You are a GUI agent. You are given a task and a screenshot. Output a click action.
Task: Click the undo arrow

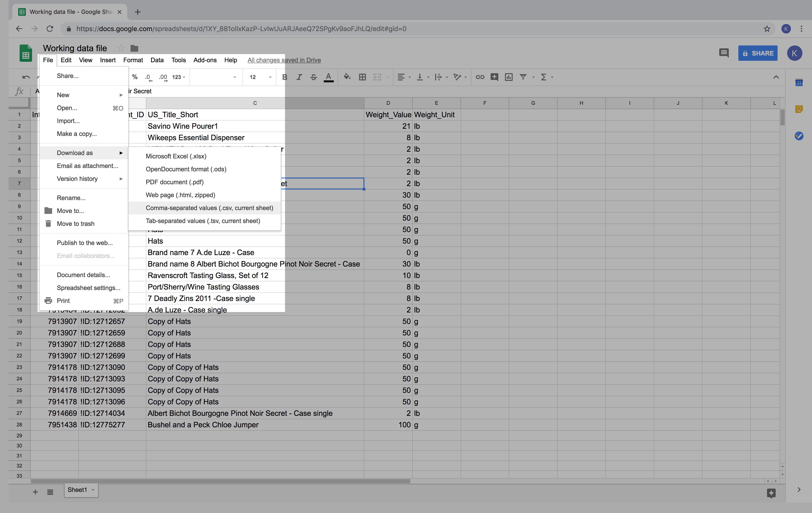(x=26, y=77)
